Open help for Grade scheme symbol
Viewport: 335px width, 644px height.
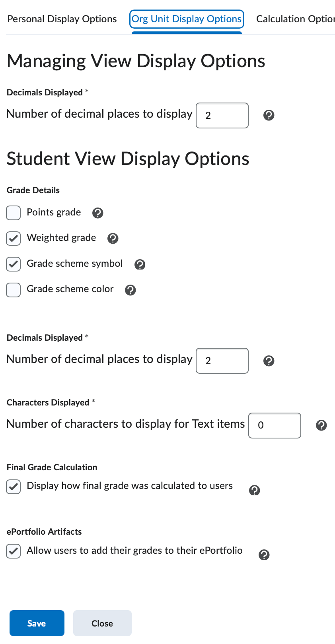click(140, 264)
